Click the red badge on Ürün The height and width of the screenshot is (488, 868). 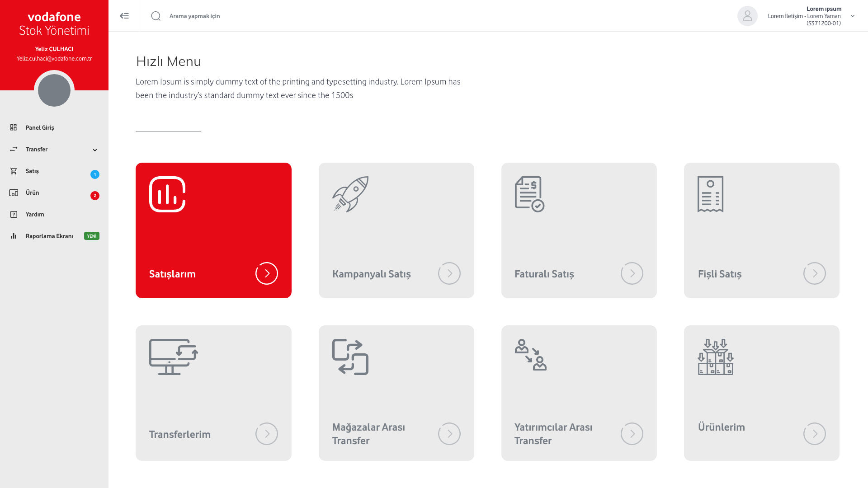pyautogui.click(x=95, y=196)
